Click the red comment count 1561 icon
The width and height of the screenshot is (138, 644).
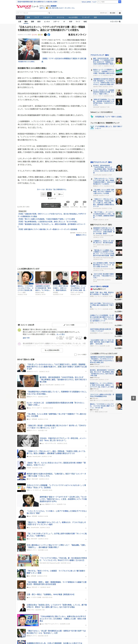35,35
